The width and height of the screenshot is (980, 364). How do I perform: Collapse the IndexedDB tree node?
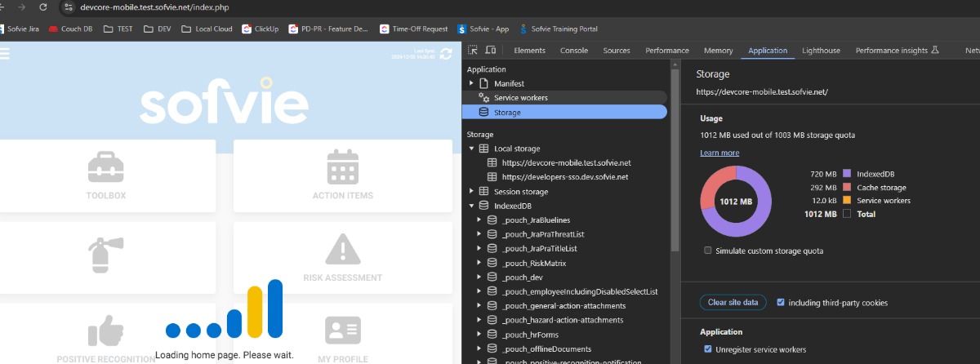pos(471,206)
